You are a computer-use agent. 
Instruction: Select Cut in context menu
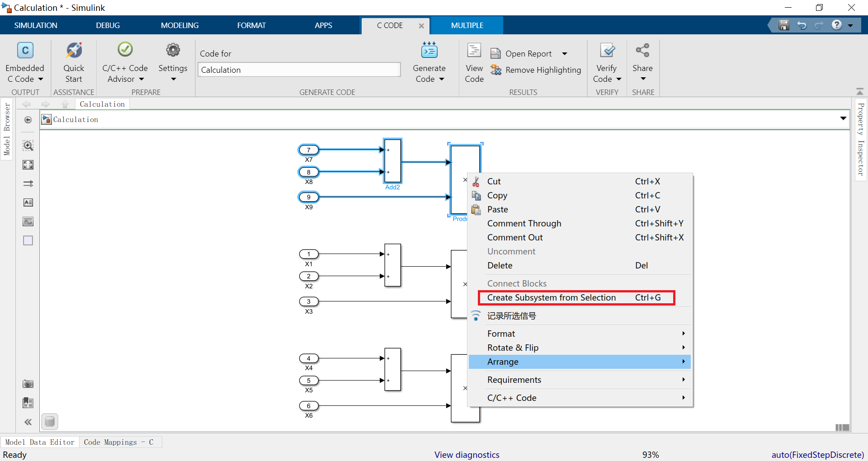tap(580, 181)
